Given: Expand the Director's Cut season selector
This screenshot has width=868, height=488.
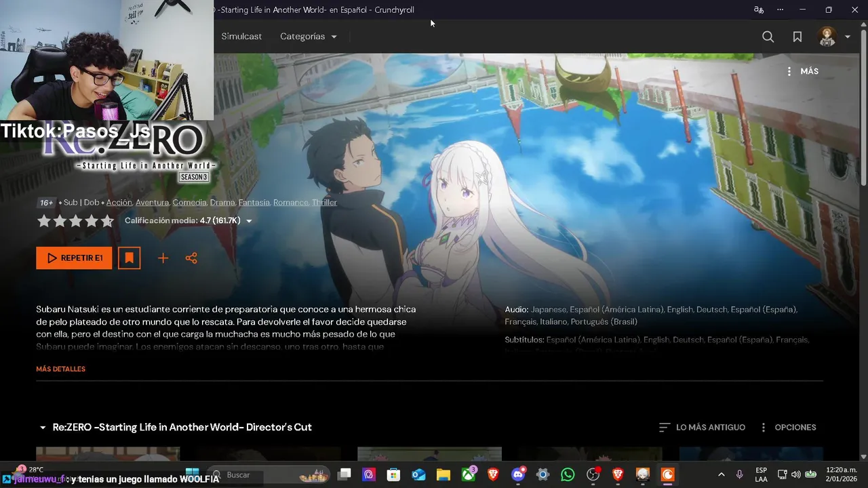Looking at the screenshot, I should pos(176,428).
